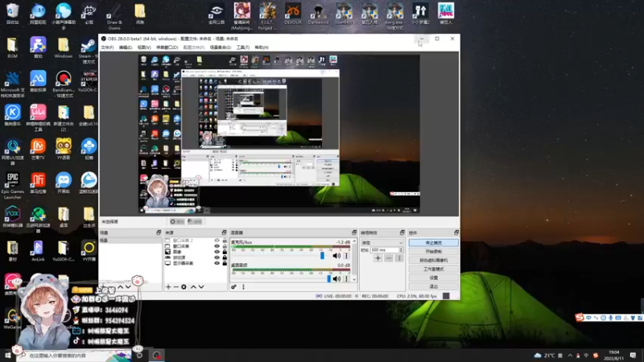
Task: Open Edit menu in OBS
Action: point(126,47)
